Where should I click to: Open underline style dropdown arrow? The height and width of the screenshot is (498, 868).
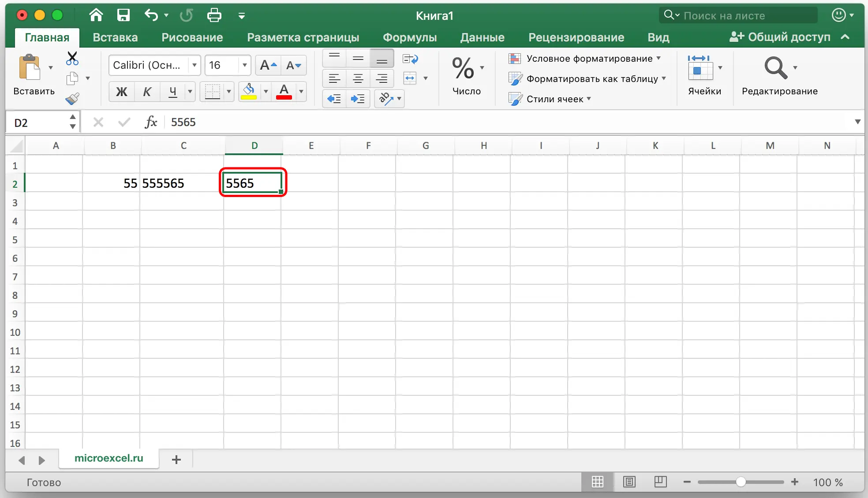point(190,92)
